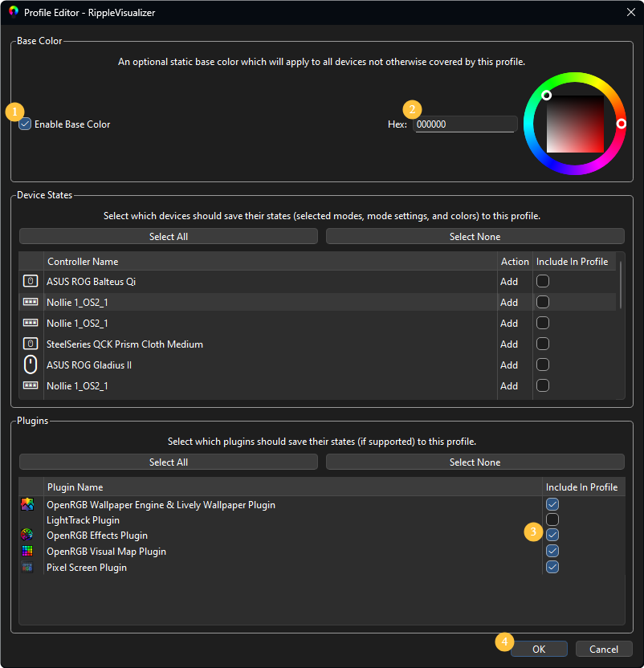Include ASUS ROG Balteus Qi in profile
This screenshot has width=644, height=668.
[543, 281]
